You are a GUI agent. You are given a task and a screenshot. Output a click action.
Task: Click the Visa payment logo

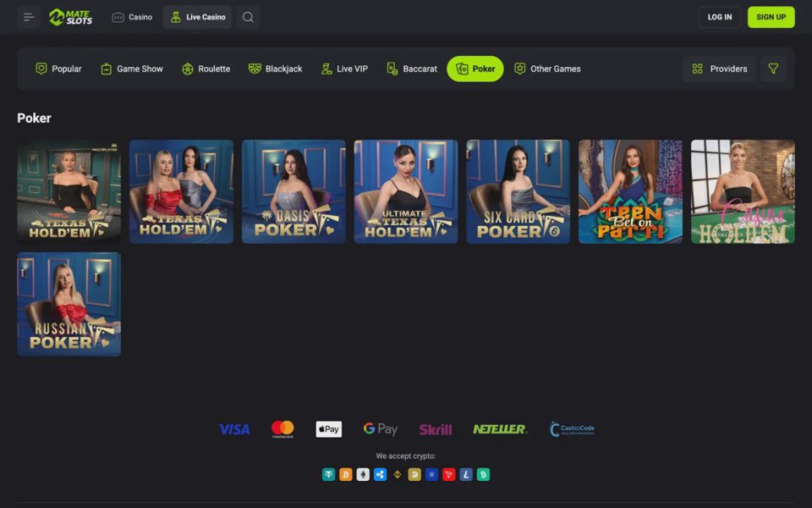pyautogui.click(x=234, y=429)
